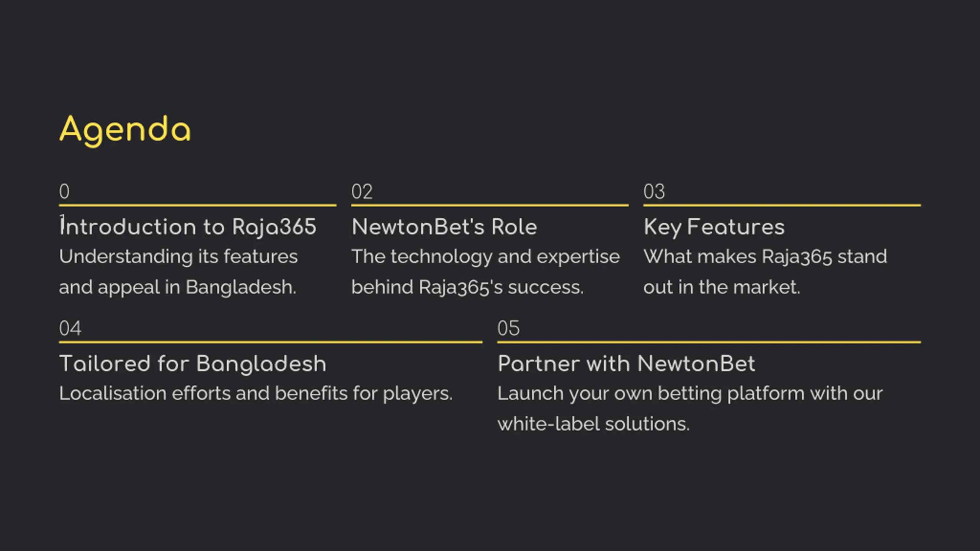Select 'Localisation efforts and benefits for players.'

tap(256, 394)
